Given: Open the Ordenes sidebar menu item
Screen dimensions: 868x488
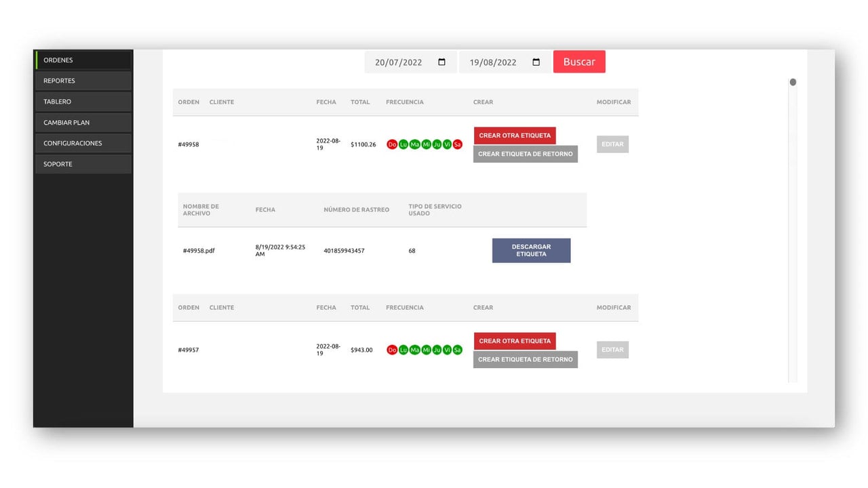Looking at the screenshot, I should (x=83, y=60).
